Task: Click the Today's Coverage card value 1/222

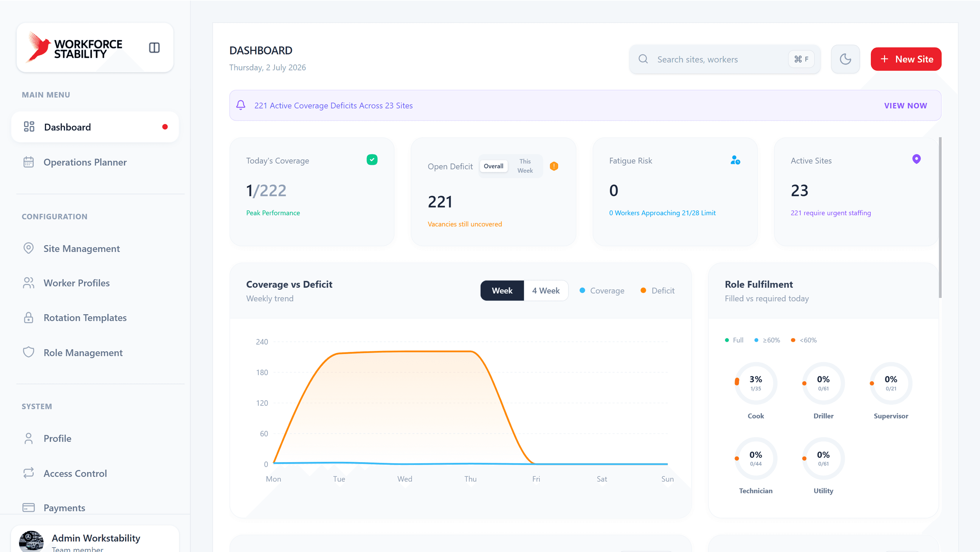Action: (x=266, y=190)
